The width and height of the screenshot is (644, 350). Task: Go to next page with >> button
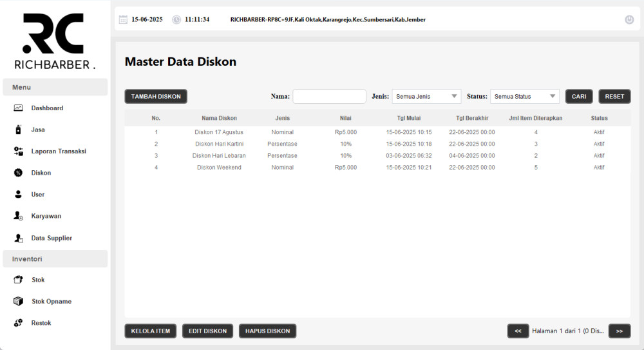point(619,331)
